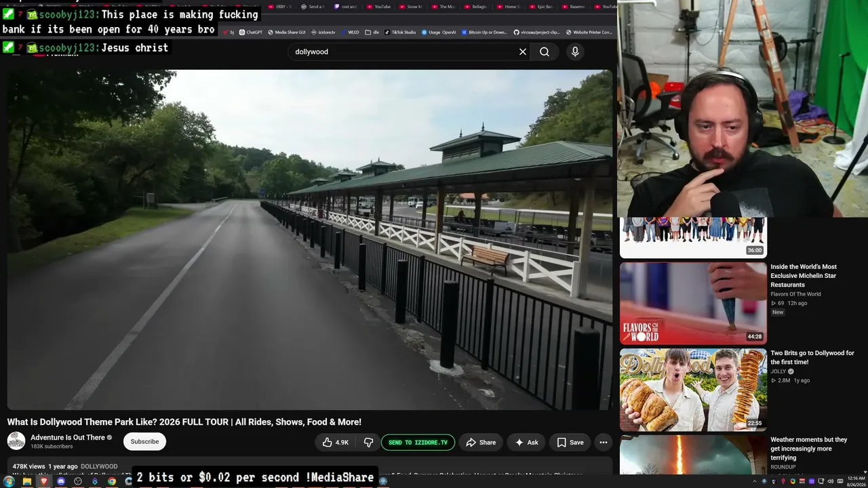
Task: Switch to the ERBY browser tab
Action: [280, 7]
